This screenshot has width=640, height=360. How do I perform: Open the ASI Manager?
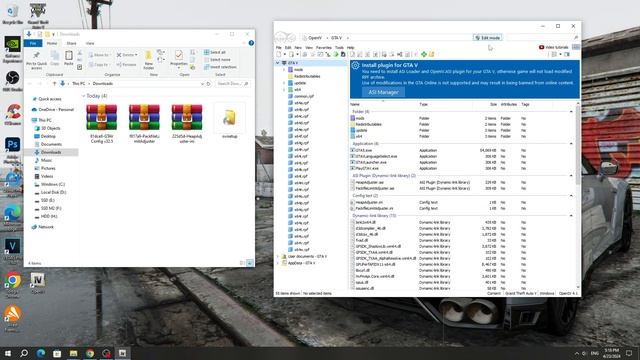click(383, 92)
